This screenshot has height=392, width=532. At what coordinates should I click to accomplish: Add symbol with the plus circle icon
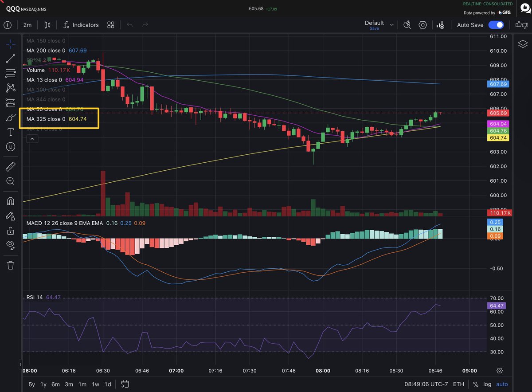7,25
